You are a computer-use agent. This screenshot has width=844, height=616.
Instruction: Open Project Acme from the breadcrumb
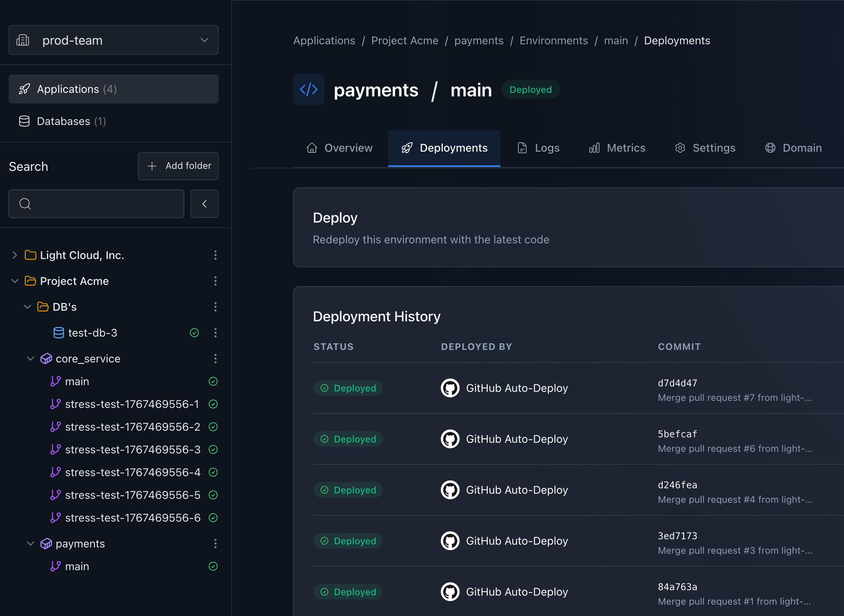[405, 40]
